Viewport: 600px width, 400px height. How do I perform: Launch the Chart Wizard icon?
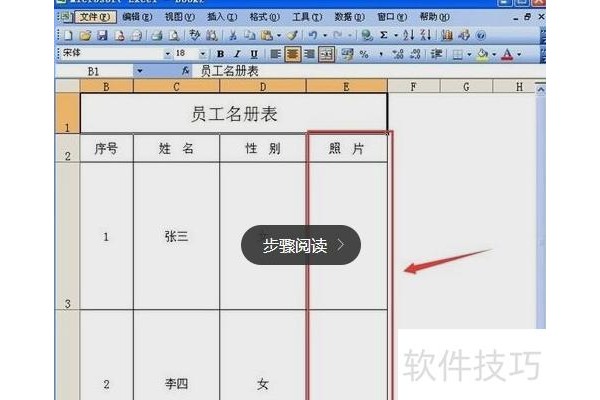pos(447,36)
